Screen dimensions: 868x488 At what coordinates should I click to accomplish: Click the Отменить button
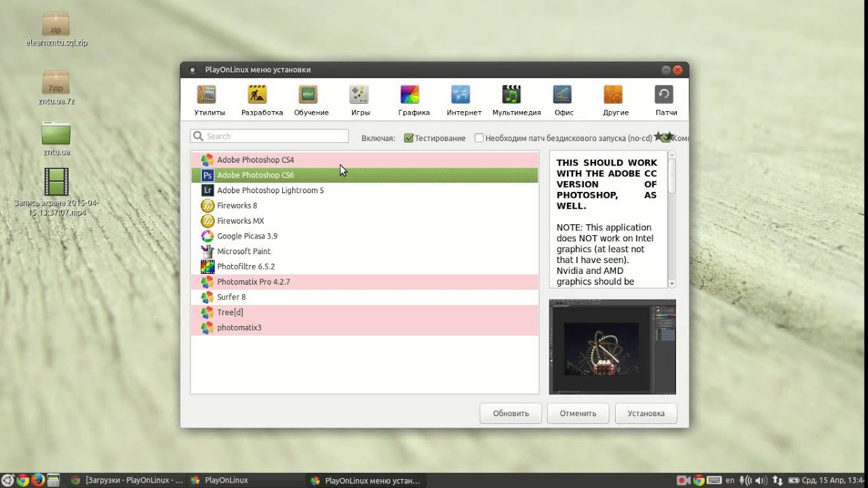coord(578,413)
